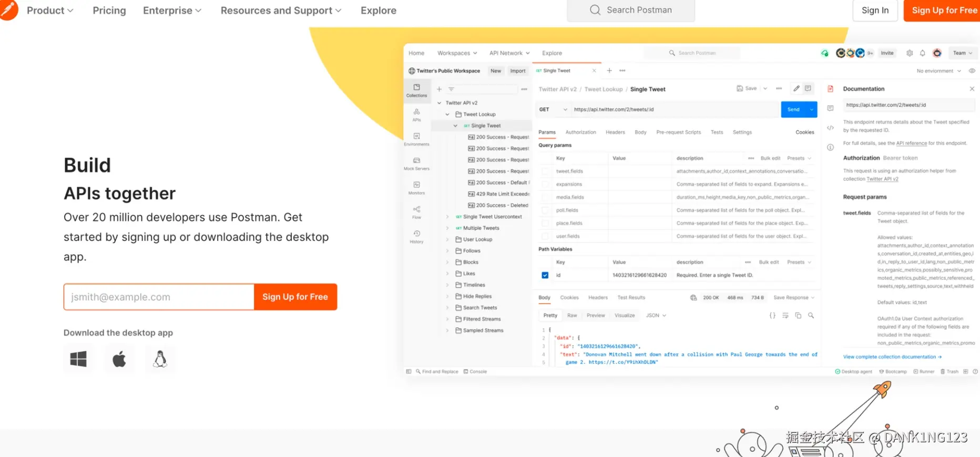
Task: Click the Documentation panel icon
Action: pyautogui.click(x=831, y=89)
